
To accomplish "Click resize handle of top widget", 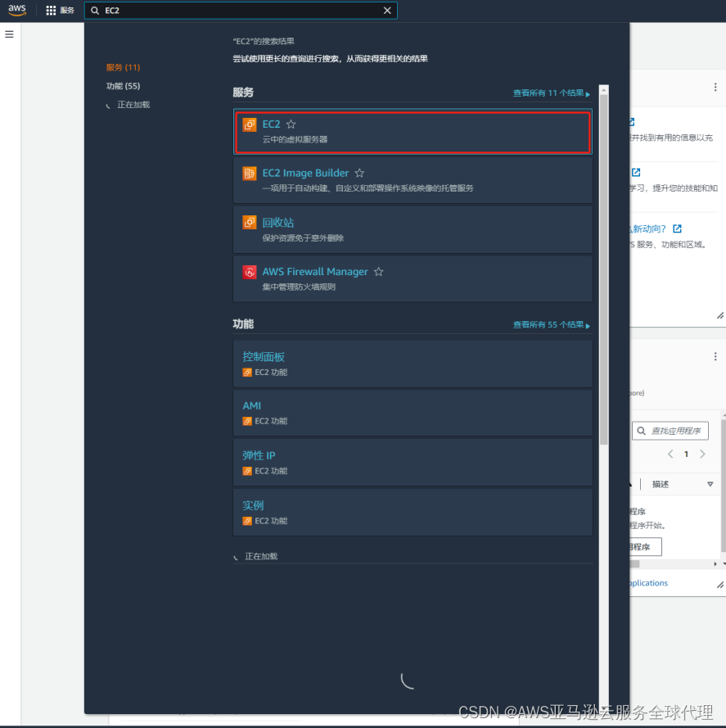I will [720, 316].
